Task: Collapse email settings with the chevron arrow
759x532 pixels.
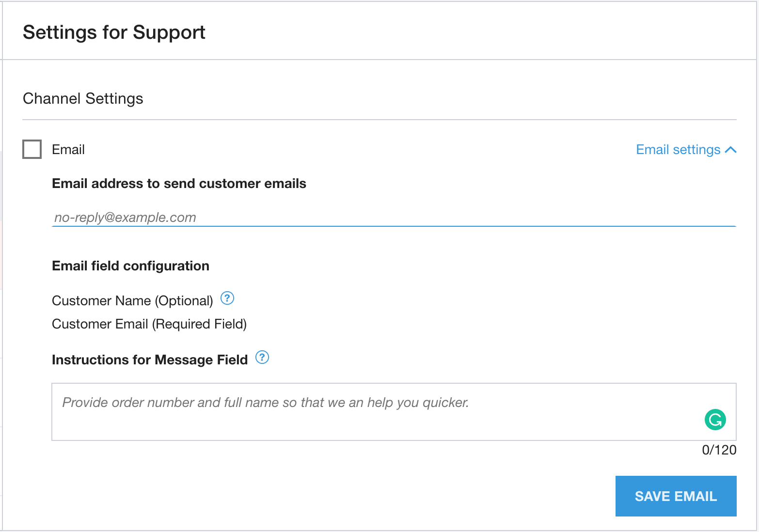Action: tap(731, 150)
